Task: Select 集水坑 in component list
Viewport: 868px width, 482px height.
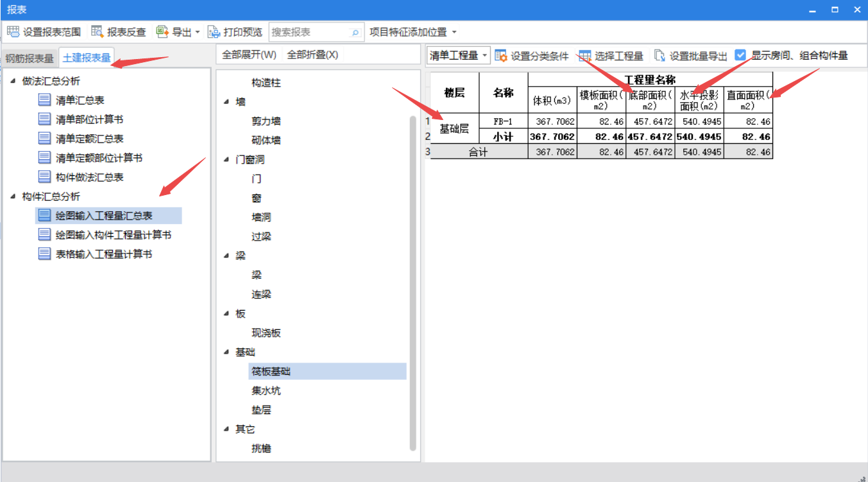Action: click(x=266, y=390)
